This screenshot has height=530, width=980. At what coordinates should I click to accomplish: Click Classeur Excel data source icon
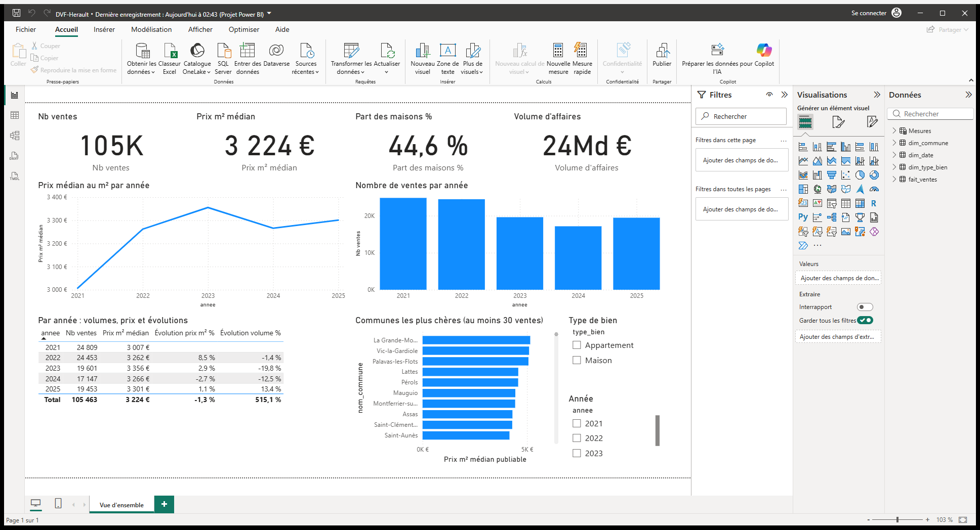coord(170,59)
